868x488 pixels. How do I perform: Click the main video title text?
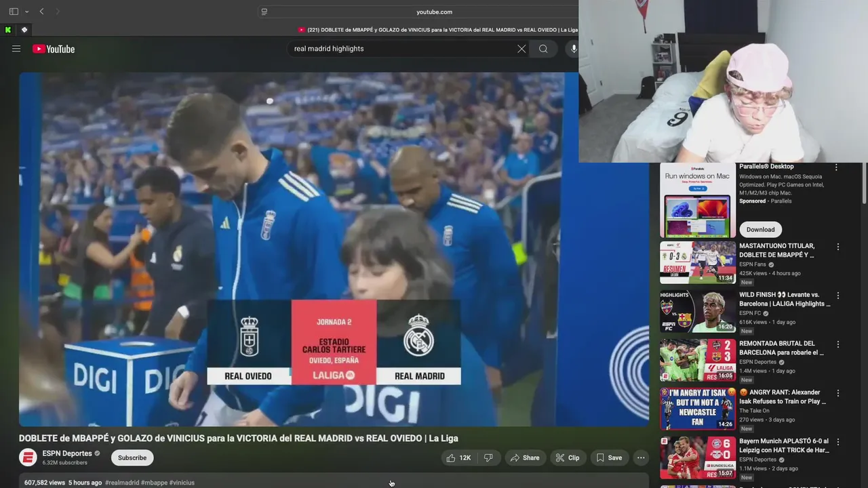[x=238, y=439]
